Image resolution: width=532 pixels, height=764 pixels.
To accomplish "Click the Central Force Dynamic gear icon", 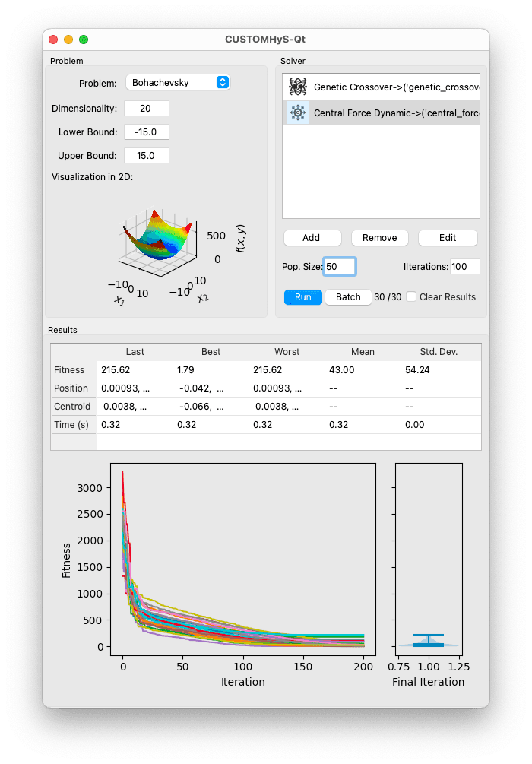I will [298, 113].
